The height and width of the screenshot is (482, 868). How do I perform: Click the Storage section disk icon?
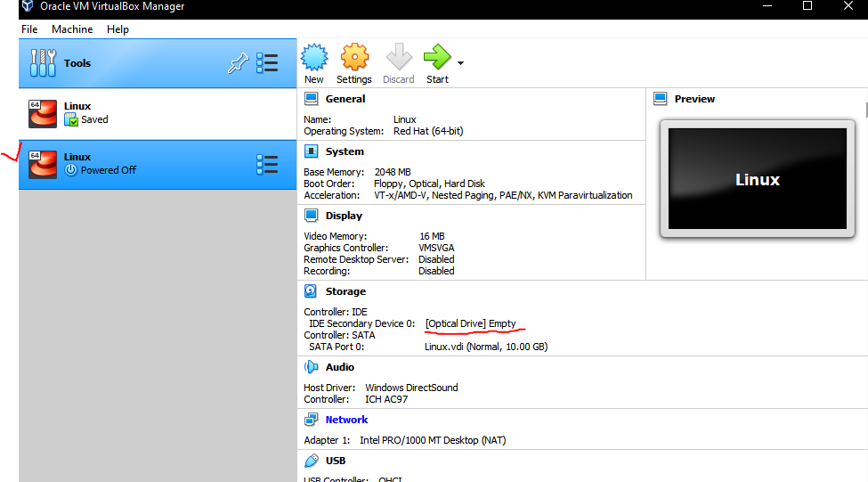click(x=311, y=290)
